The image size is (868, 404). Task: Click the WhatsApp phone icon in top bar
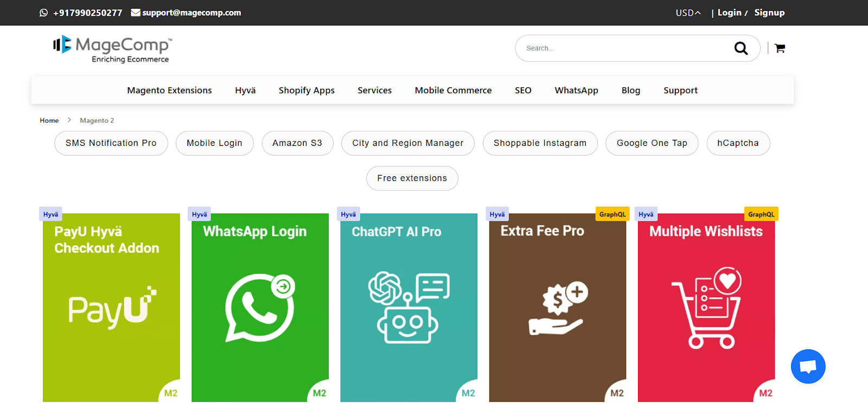click(43, 12)
